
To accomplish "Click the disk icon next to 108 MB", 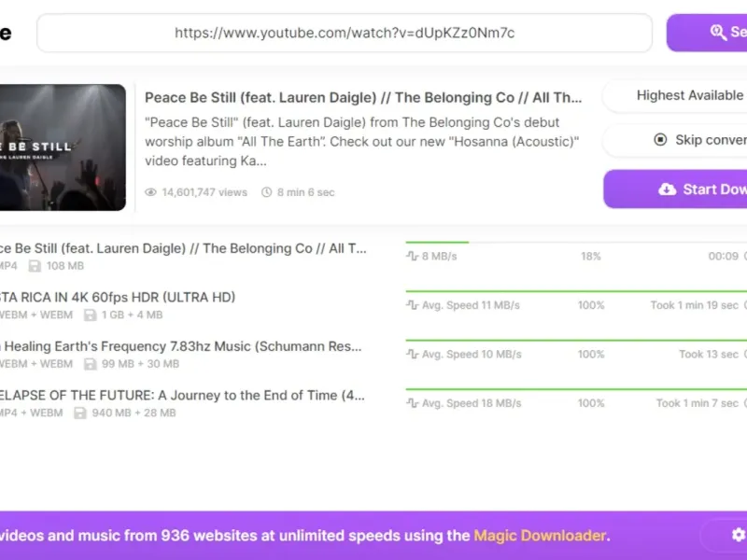I will tap(35, 266).
